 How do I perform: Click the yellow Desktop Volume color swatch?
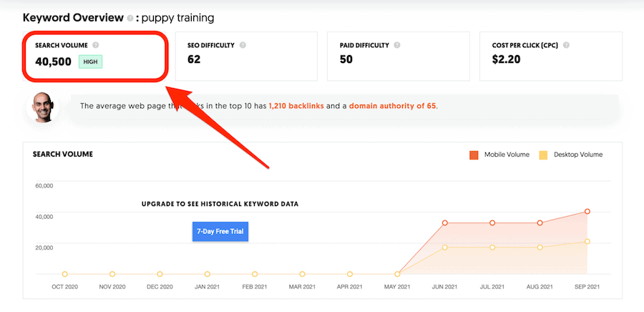click(544, 155)
